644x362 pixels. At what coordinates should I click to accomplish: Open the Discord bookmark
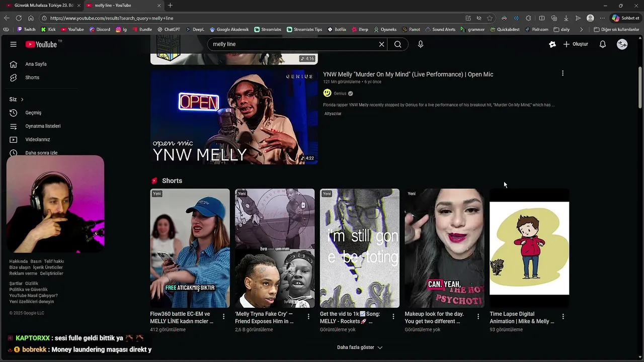tap(100, 30)
